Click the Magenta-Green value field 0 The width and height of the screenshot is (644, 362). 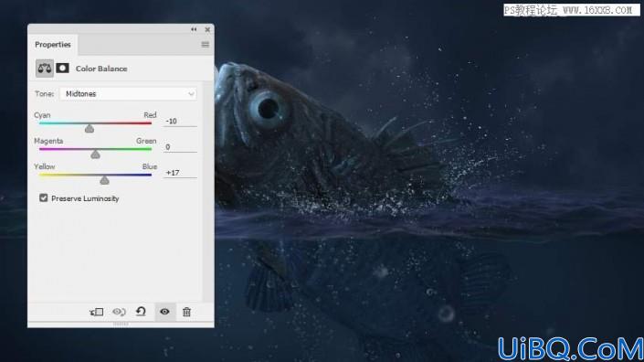click(x=180, y=146)
